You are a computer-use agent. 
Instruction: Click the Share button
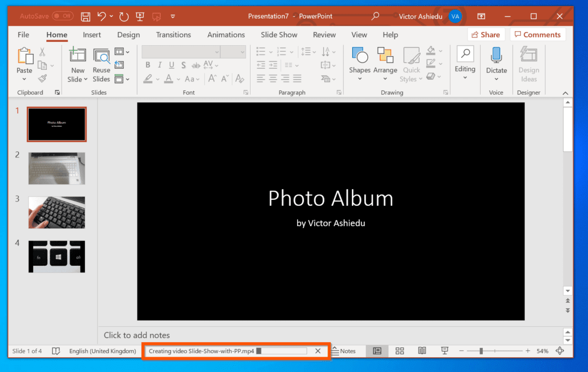(486, 34)
